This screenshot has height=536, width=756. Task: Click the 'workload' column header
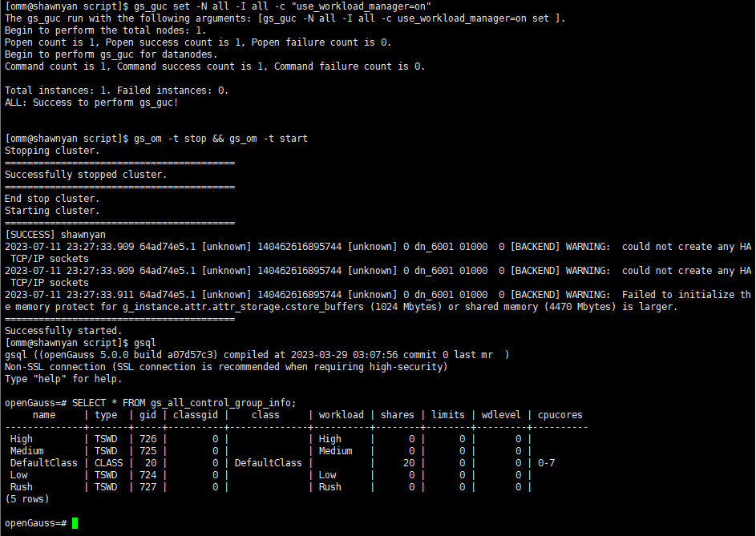pyautogui.click(x=342, y=415)
